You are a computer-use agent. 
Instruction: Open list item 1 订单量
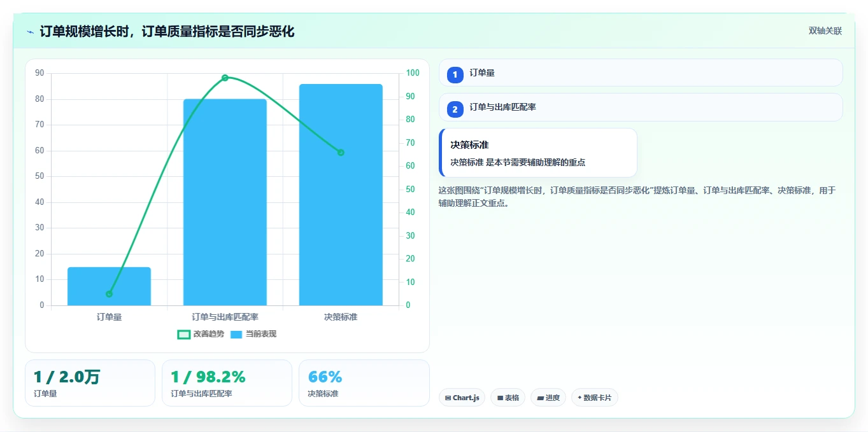tap(641, 73)
